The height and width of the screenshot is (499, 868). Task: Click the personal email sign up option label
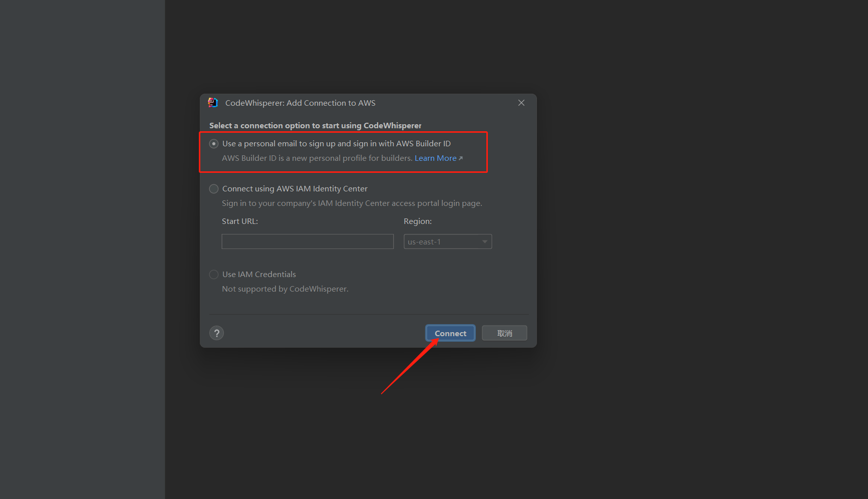point(336,143)
